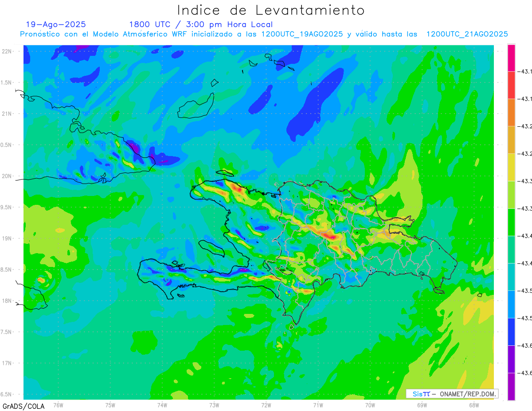The image size is (532, 411).
Task: Click the '17N' latitude label
Action: [6, 363]
